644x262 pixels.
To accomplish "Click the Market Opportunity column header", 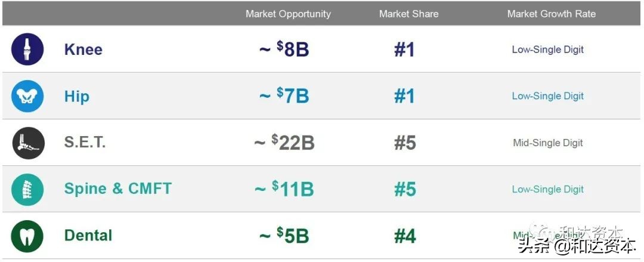I will point(288,14).
